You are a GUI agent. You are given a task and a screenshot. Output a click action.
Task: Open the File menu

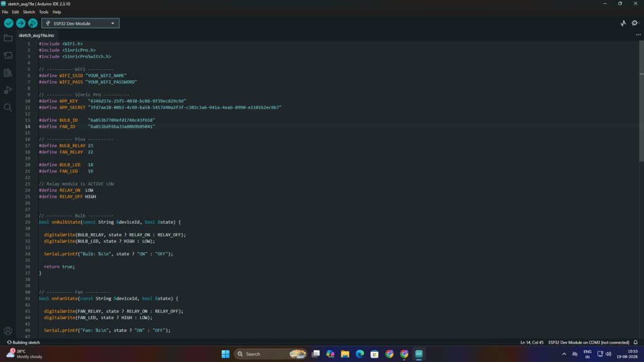(5, 12)
